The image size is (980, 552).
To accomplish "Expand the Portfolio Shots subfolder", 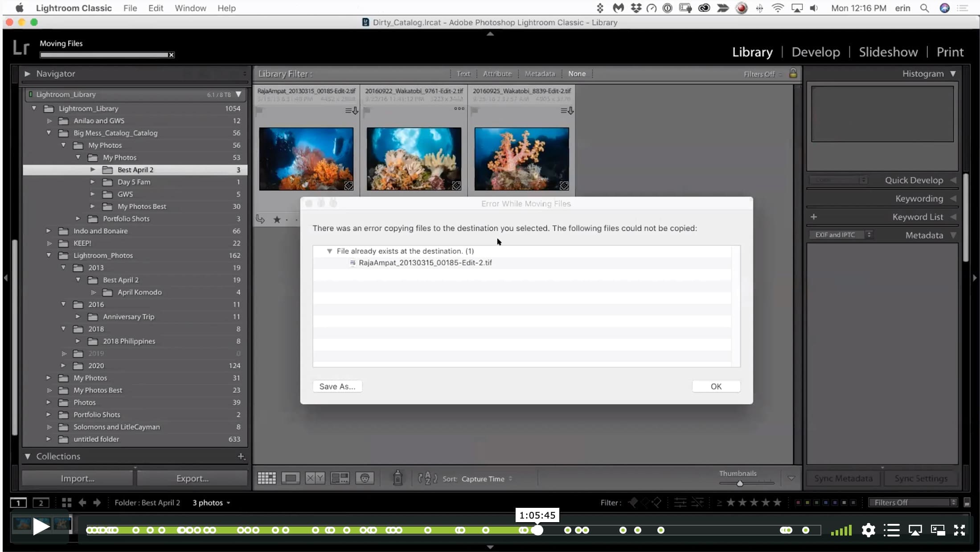I will pyautogui.click(x=78, y=218).
